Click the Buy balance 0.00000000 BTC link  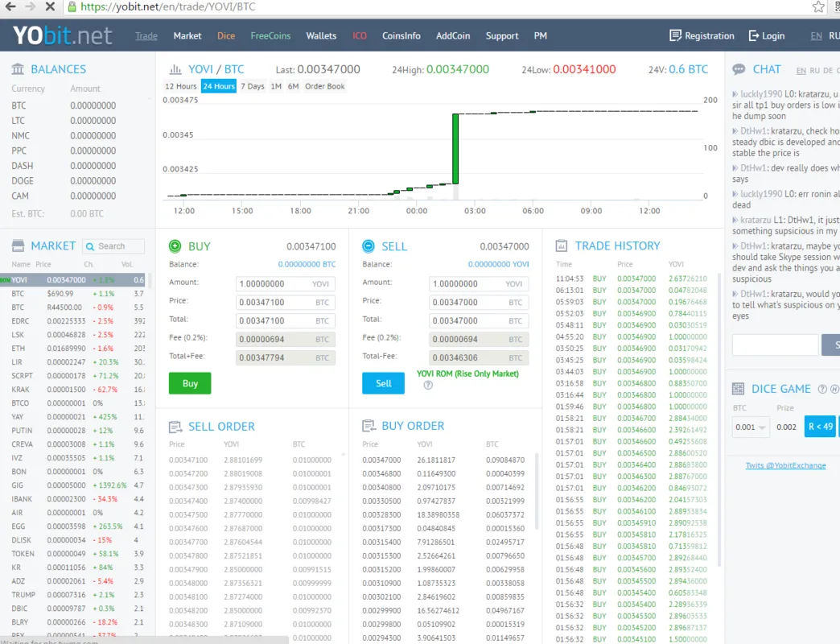(x=307, y=264)
